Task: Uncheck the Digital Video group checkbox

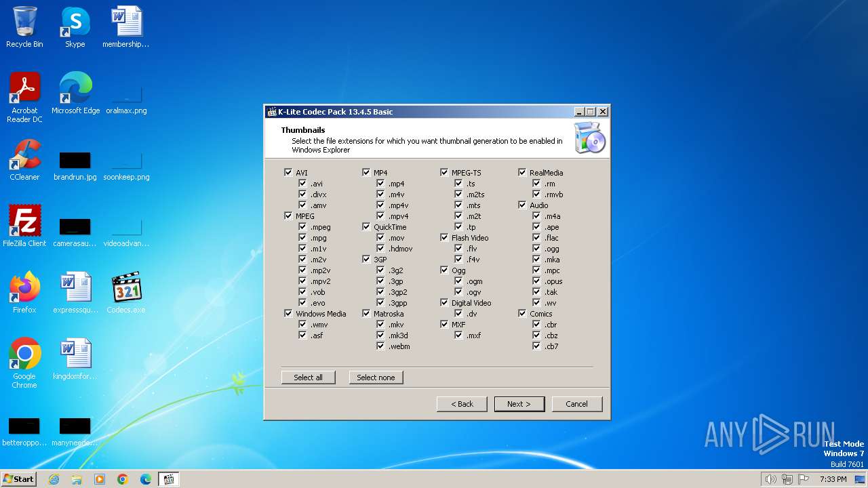Action: [x=445, y=303]
